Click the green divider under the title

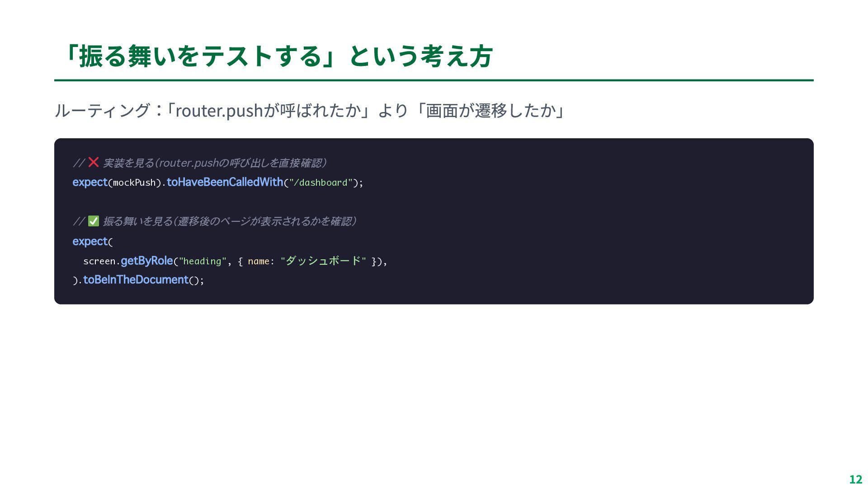point(434,80)
